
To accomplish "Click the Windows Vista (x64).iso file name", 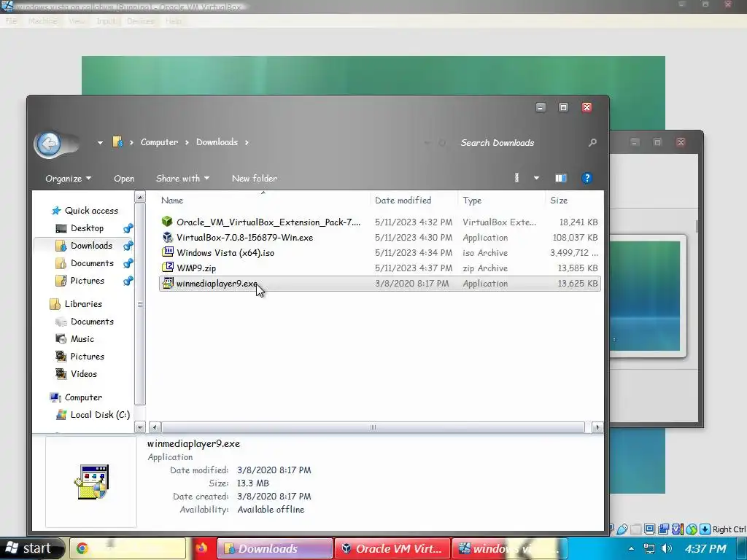I will 225,253.
